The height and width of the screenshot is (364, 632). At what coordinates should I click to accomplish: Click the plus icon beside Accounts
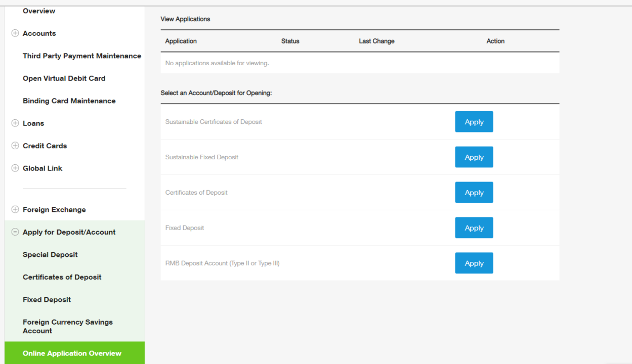(14, 33)
